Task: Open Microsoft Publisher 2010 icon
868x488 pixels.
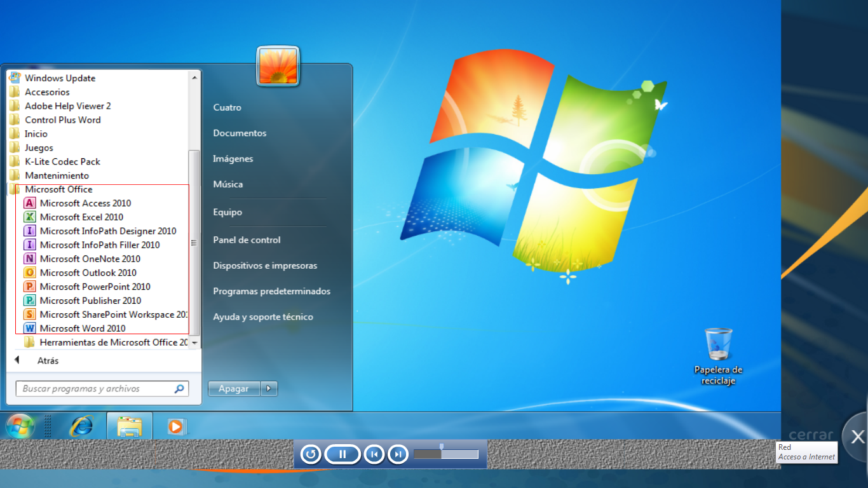Action: [x=29, y=301]
